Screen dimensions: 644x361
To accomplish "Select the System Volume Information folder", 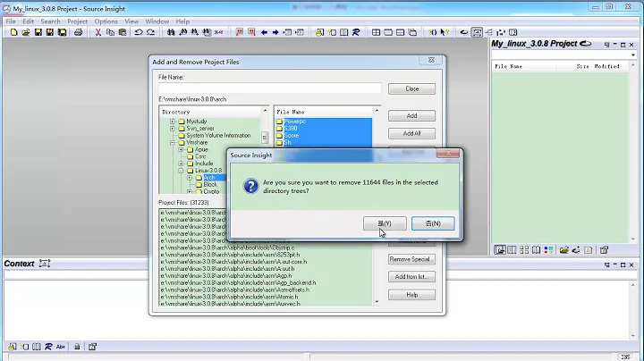I will [218, 136].
